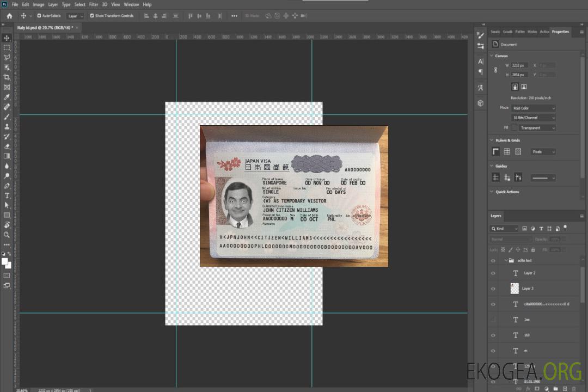This screenshot has width=588, height=392.
Task: Open the Glyphs panel icon
Action: click(x=481, y=88)
